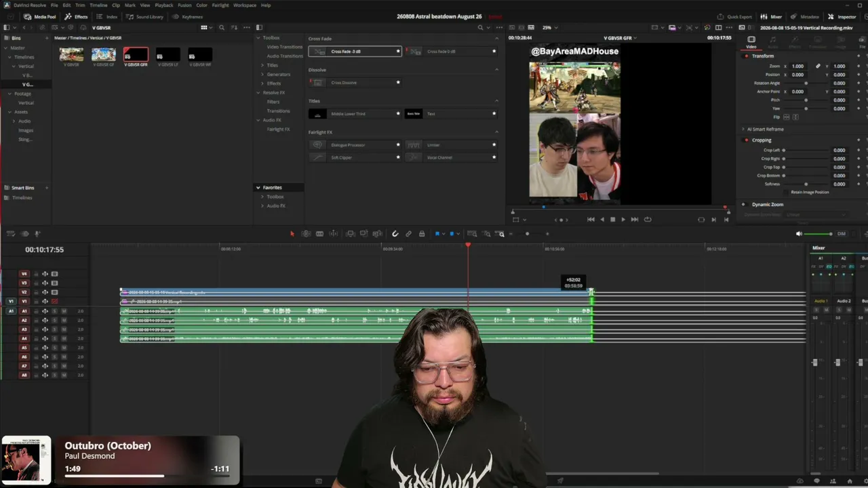This screenshot has height=488, width=868.
Task: Mute audio track A1 with M button
Action: pyautogui.click(x=64, y=311)
